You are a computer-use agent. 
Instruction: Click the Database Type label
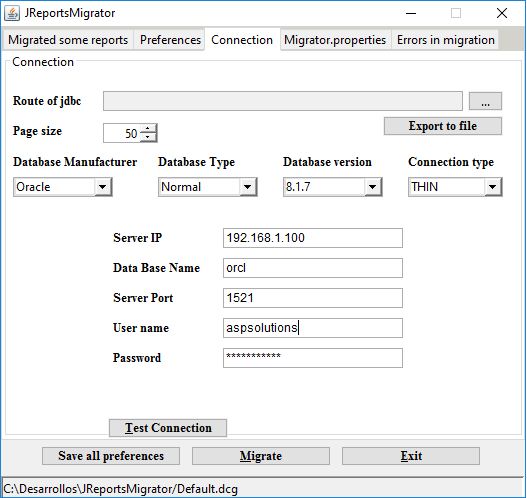tap(196, 162)
